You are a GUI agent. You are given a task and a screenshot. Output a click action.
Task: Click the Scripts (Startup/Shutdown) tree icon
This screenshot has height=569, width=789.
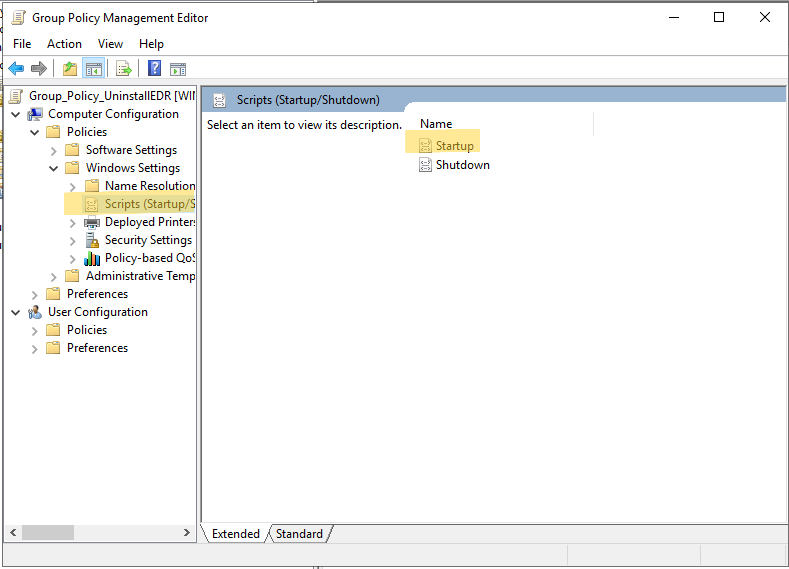point(91,204)
